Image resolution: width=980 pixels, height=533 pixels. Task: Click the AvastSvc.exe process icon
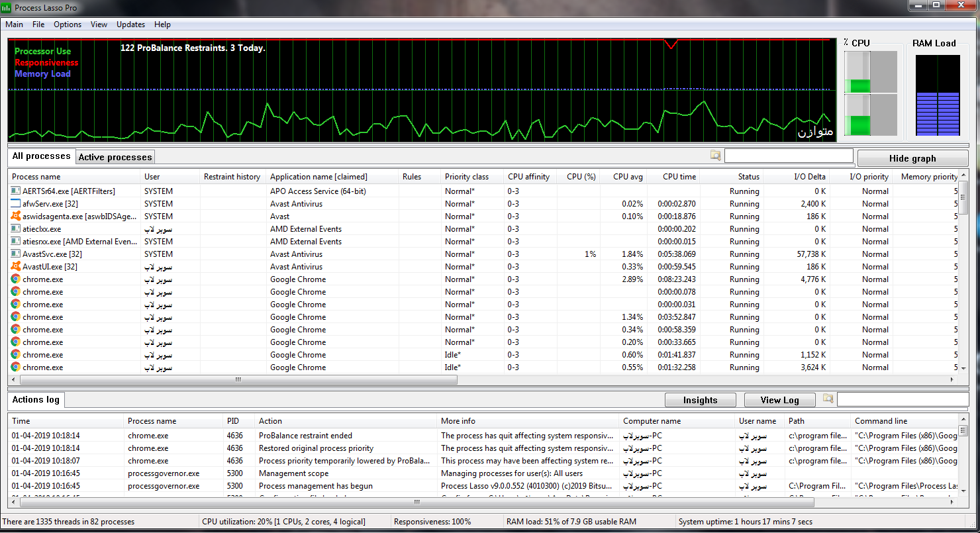pyautogui.click(x=16, y=254)
